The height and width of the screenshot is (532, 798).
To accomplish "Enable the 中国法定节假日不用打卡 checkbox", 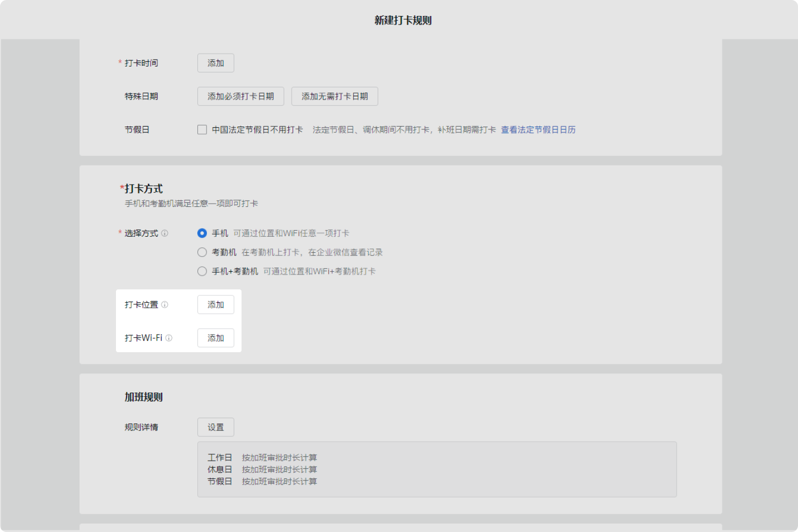I will tap(202, 130).
